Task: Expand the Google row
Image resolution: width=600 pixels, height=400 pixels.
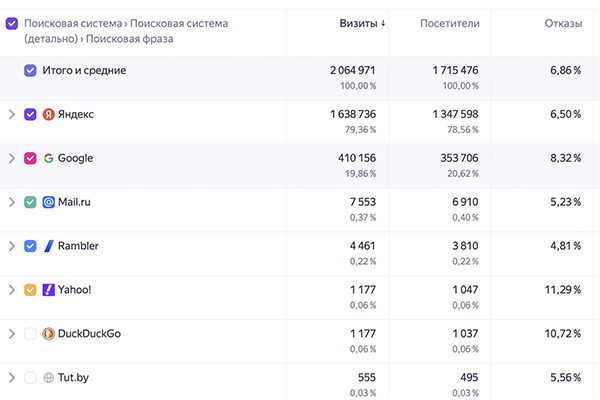Action: 12,158
